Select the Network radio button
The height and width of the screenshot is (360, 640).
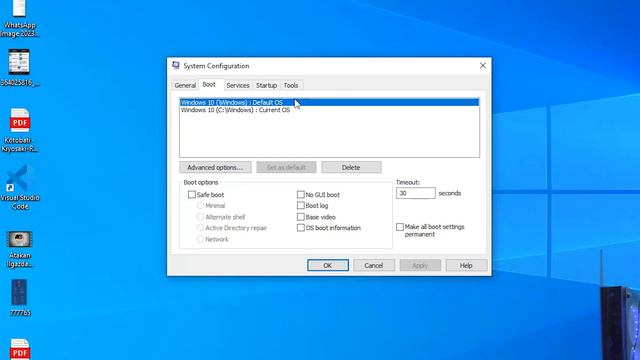200,239
